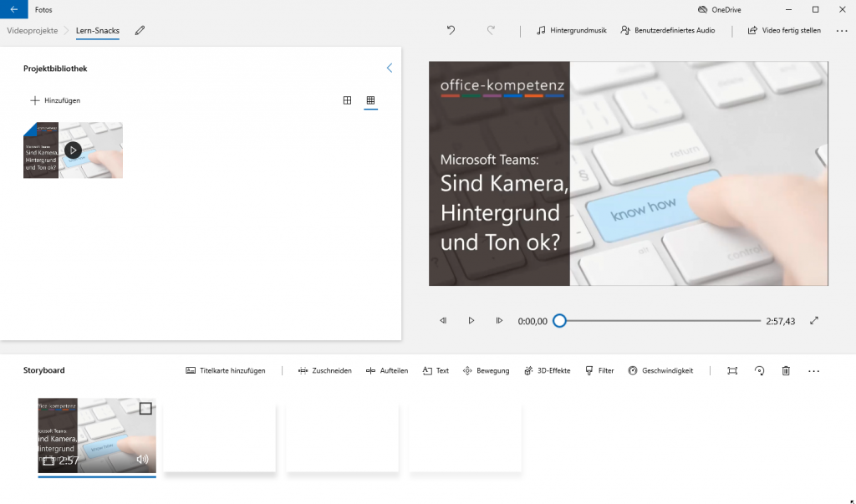The height and width of the screenshot is (504, 856).
Task: Open more options menu in top toolbar
Action: (x=841, y=31)
